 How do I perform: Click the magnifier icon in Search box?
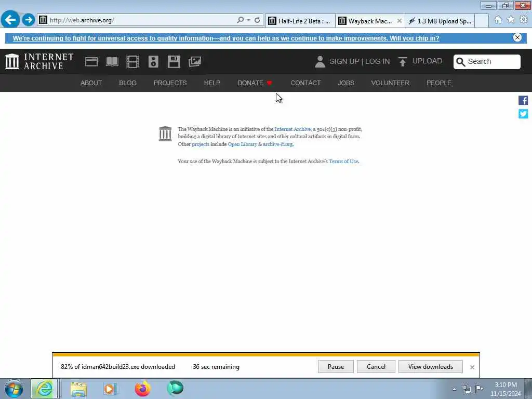pos(460,62)
